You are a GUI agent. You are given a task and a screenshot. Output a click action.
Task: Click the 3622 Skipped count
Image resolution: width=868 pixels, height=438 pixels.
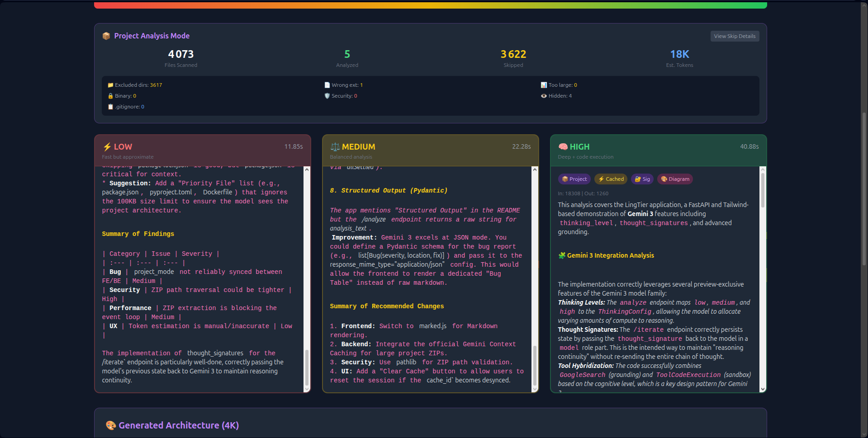(x=513, y=54)
